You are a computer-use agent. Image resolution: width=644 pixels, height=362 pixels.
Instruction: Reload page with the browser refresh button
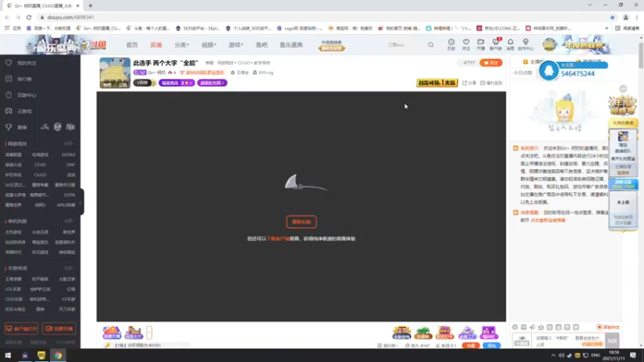[29, 17]
